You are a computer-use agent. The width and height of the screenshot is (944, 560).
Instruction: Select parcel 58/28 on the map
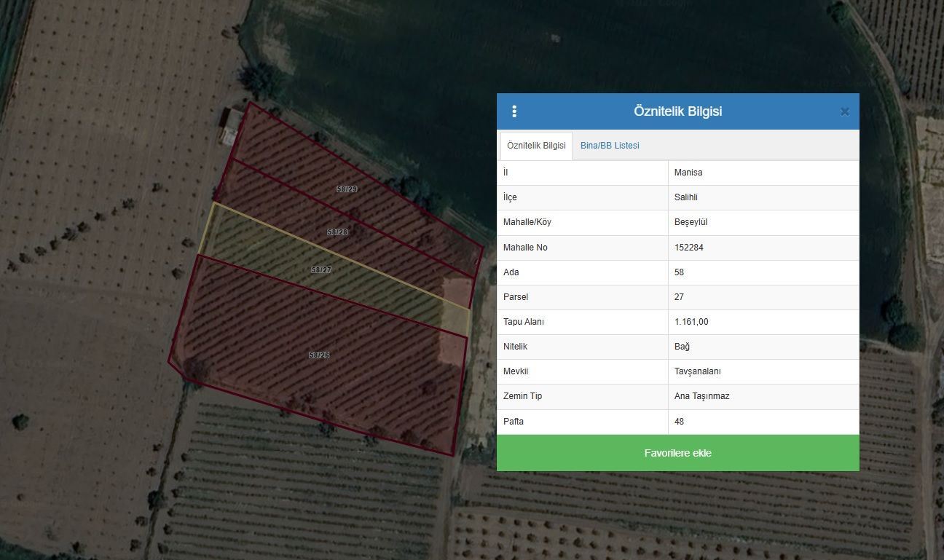click(337, 232)
